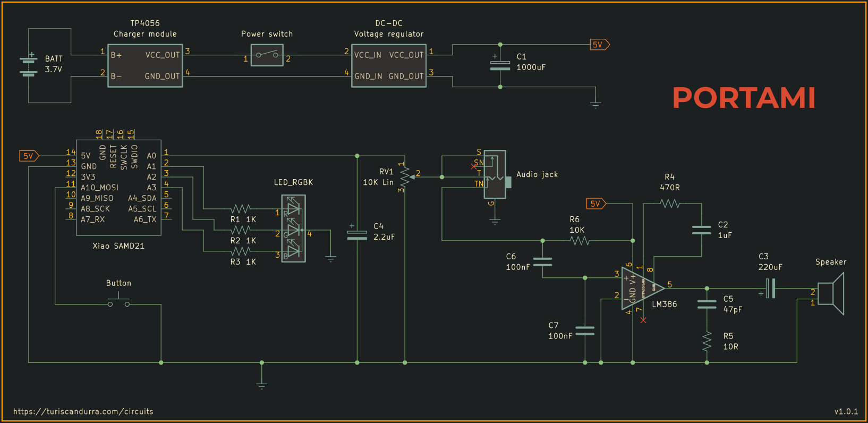Select the Speaker symbol
This screenshot has width=868, height=423.
831,293
